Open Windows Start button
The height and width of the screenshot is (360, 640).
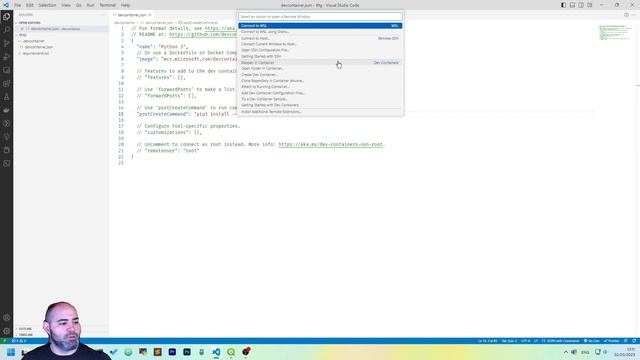[11, 352]
